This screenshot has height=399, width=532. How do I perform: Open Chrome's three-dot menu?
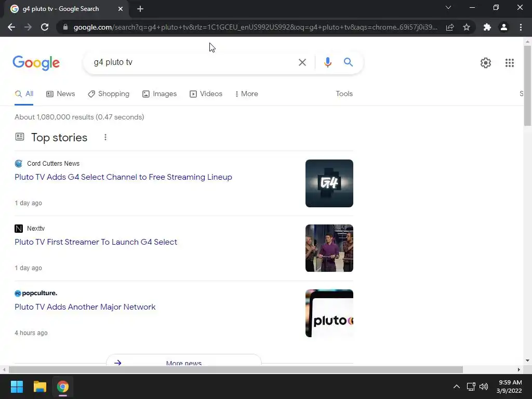pos(521,27)
